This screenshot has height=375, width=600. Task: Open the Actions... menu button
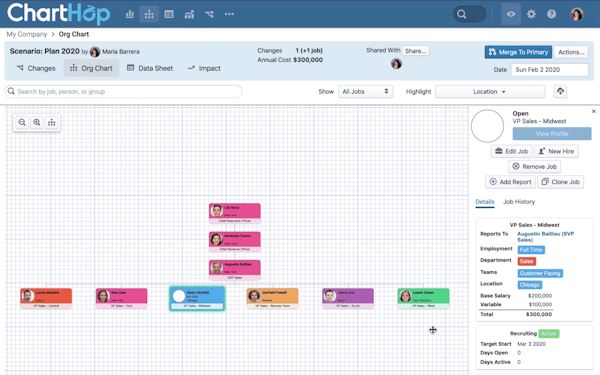[571, 52]
